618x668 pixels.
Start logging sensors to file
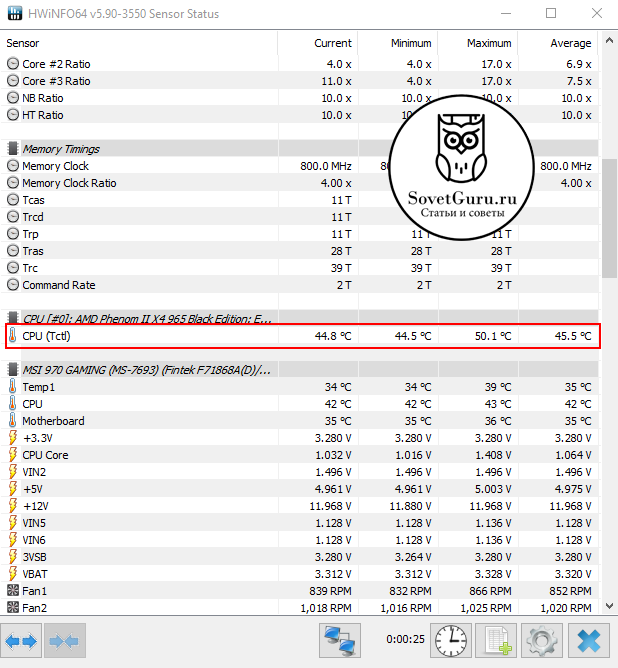495,640
